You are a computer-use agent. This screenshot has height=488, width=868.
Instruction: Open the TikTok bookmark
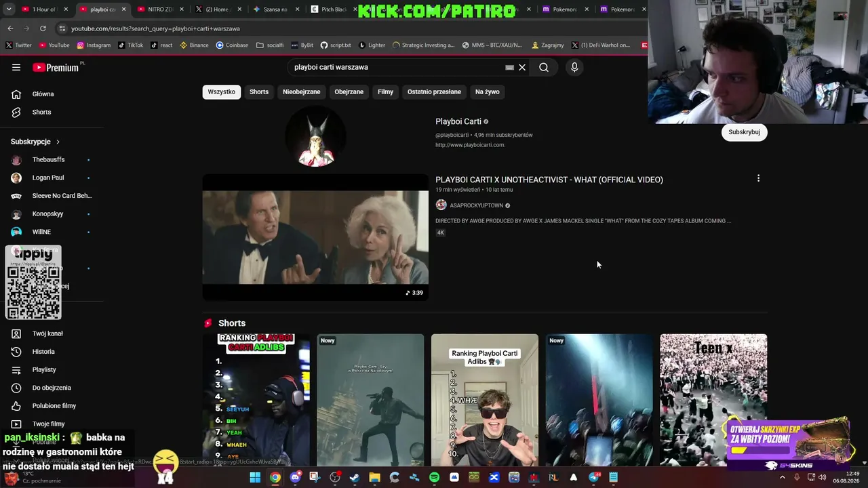click(131, 45)
